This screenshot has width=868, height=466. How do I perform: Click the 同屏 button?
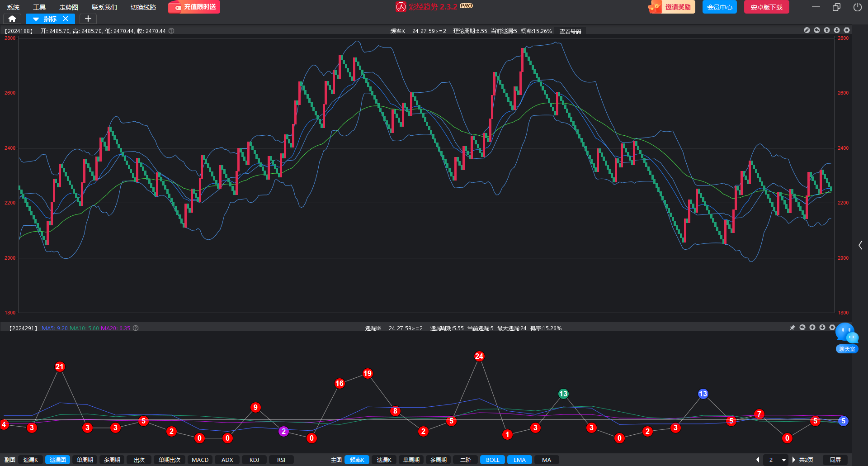point(835,460)
